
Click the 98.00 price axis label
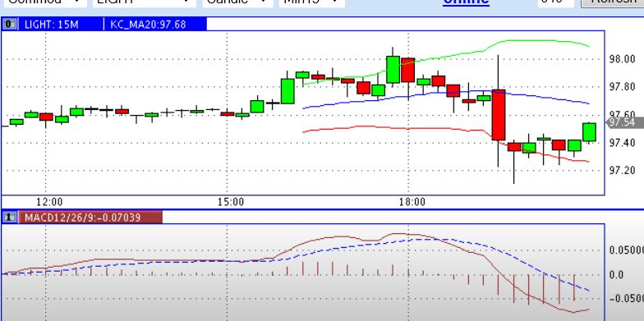click(623, 59)
